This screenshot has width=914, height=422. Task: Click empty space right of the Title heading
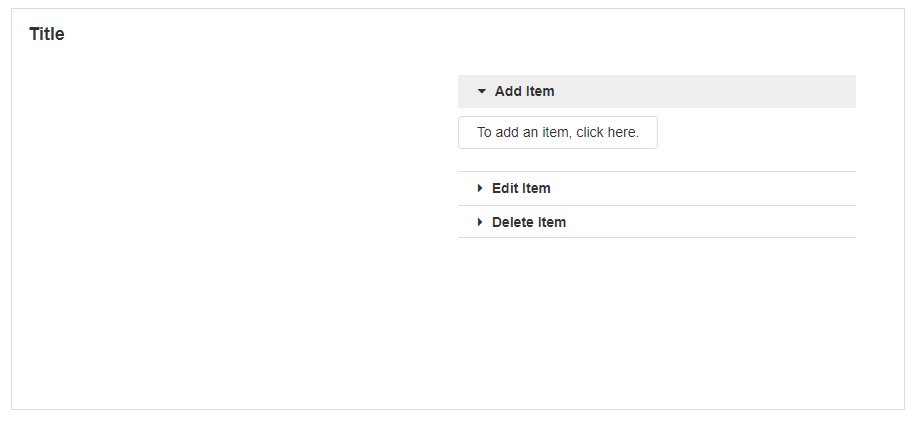click(450, 34)
